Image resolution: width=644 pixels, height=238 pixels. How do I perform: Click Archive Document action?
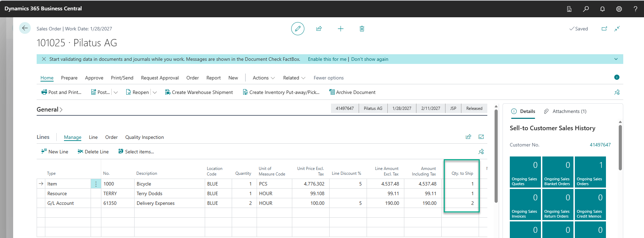point(352,92)
